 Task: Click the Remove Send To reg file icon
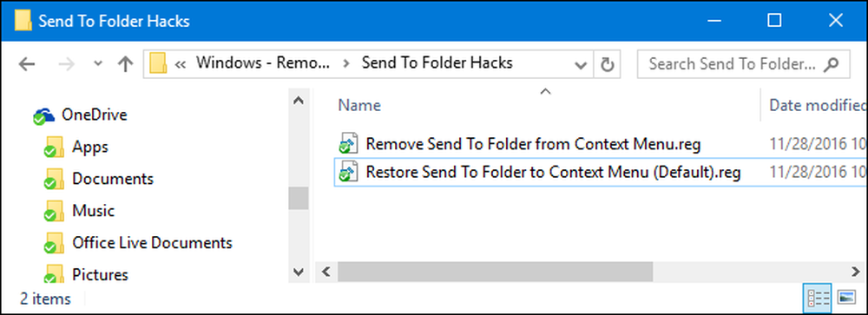pyautogui.click(x=348, y=144)
